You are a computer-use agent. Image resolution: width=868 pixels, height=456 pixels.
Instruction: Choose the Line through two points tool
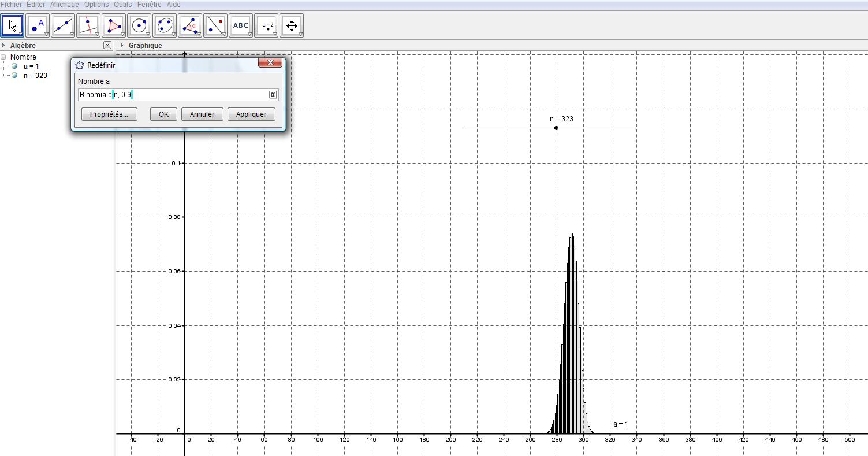pos(63,25)
